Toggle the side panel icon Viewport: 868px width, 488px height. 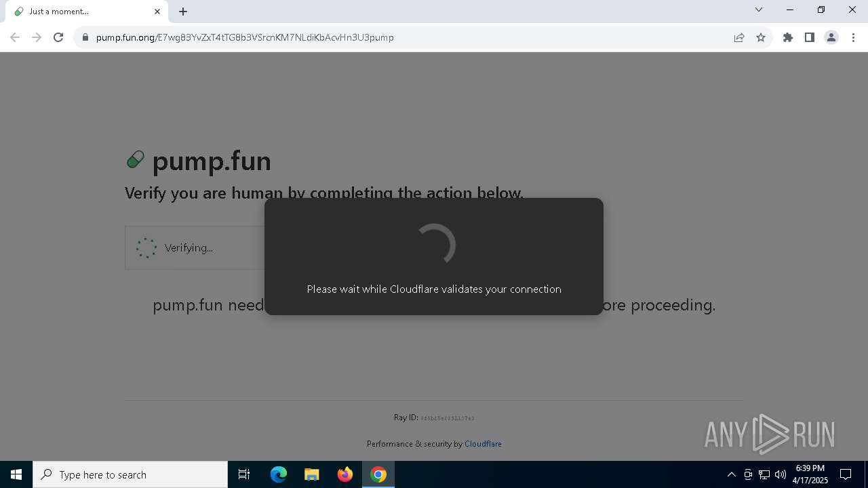pyautogui.click(x=810, y=37)
